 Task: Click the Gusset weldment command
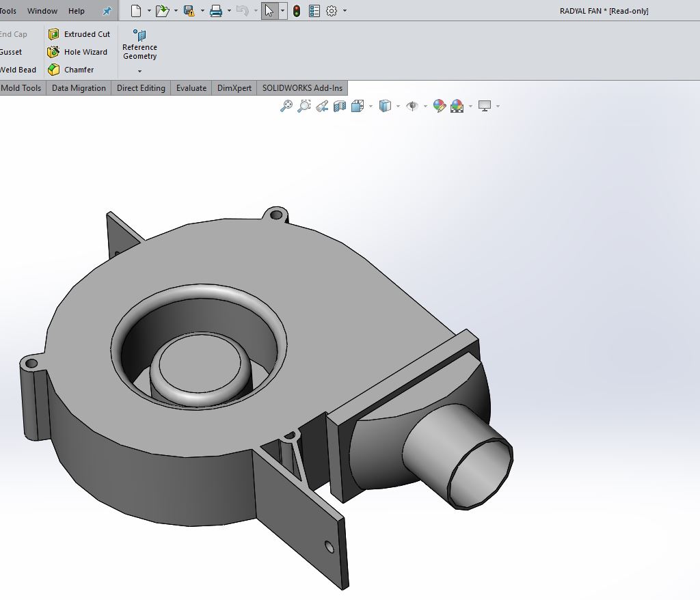11,52
